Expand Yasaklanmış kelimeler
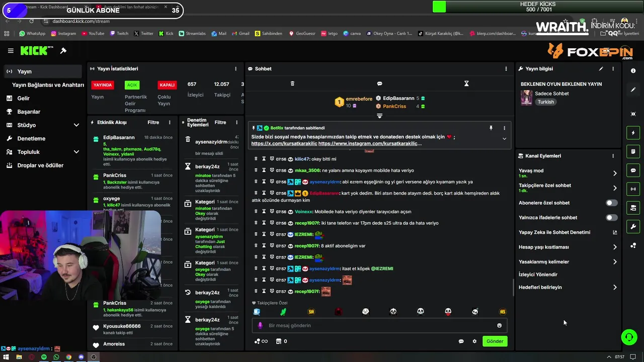The width and height of the screenshot is (644, 362). pyautogui.click(x=615, y=262)
